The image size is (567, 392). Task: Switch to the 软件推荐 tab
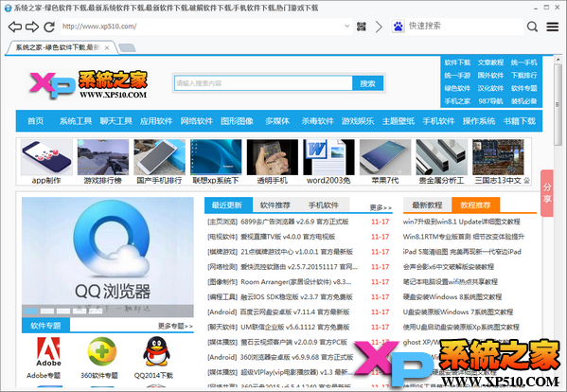275,205
